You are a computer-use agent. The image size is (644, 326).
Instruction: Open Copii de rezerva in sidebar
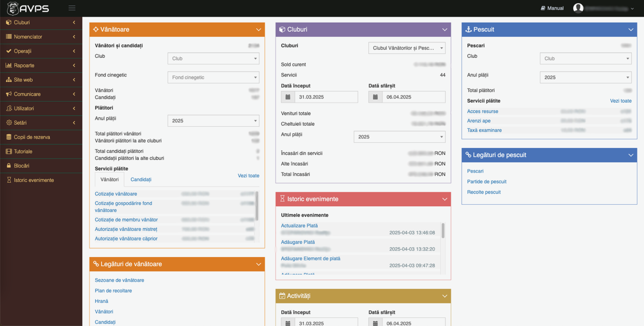32,137
